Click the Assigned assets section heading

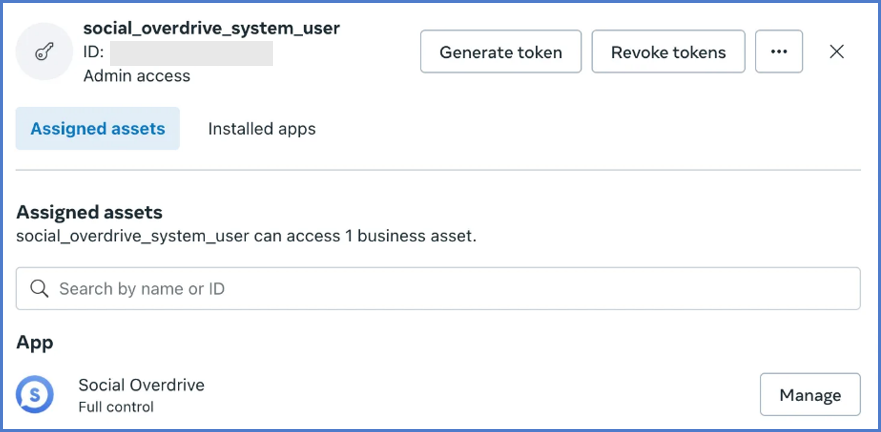pyautogui.click(x=89, y=212)
